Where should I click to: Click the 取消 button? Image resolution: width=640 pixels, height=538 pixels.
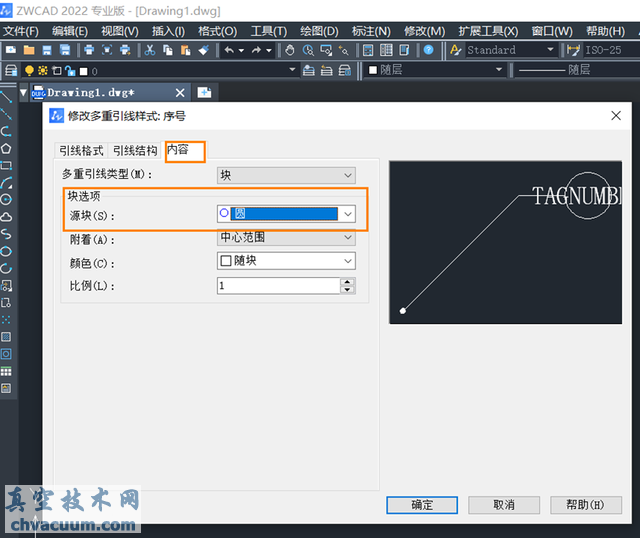[503, 505]
